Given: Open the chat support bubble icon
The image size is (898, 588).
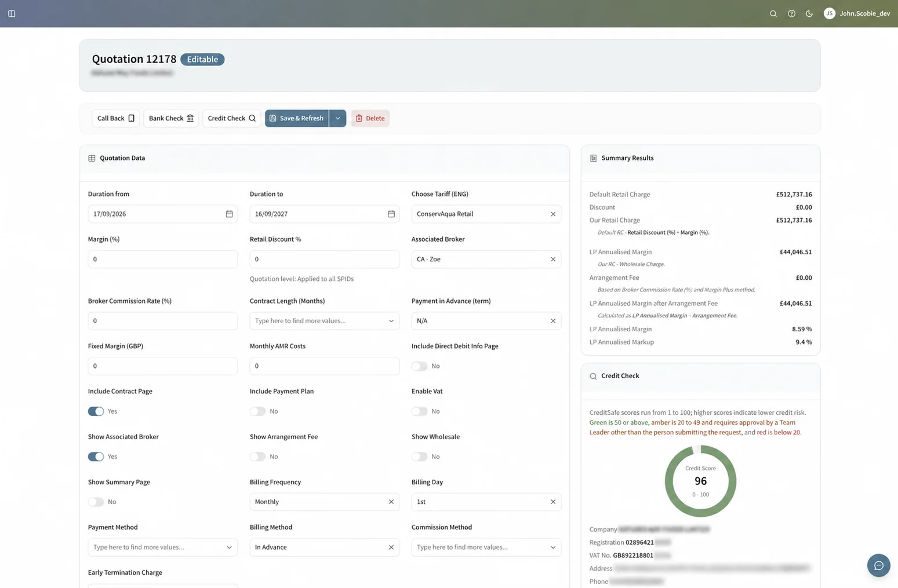Looking at the screenshot, I should [878, 565].
